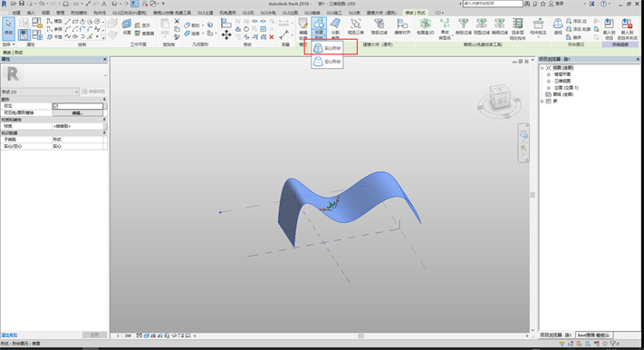Expand the 族 node in project browser

click(x=543, y=102)
